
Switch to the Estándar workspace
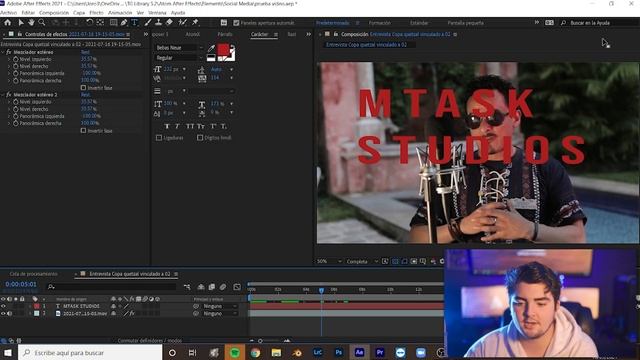(419, 23)
